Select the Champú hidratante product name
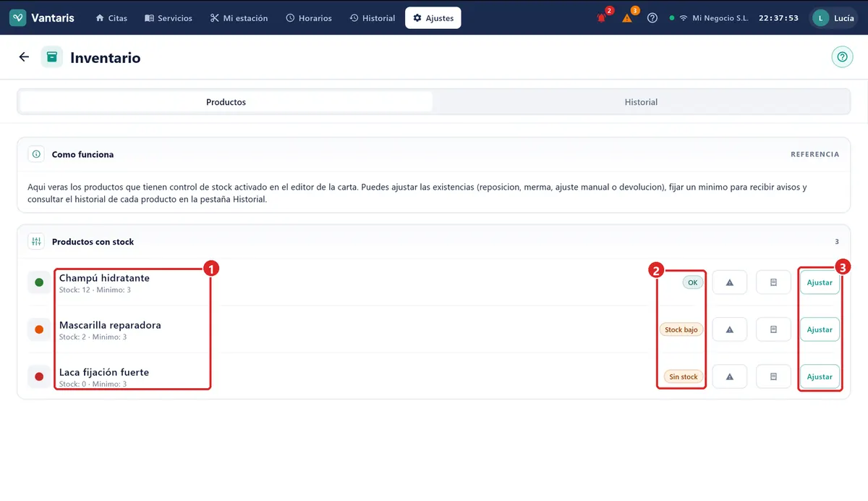Image resolution: width=868 pixels, height=501 pixels. (x=104, y=278)
